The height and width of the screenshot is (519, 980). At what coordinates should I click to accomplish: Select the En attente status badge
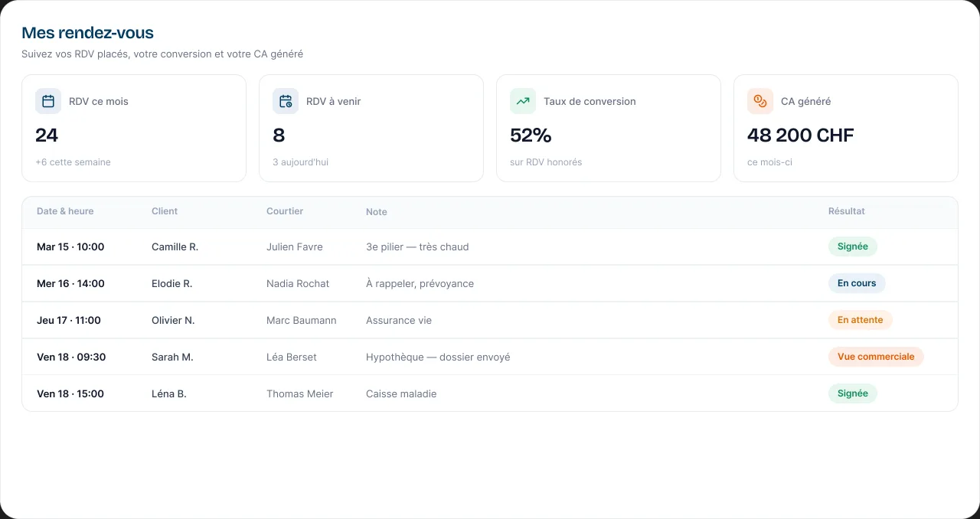[861, 320]
